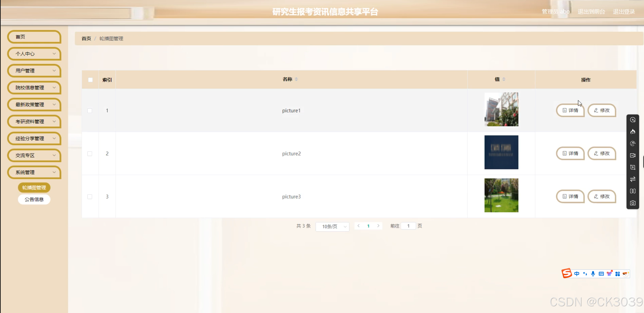This screenshot has width=644, height=313.
Task: Check the checkbox for picture3 row
Action: coord(90,197)
